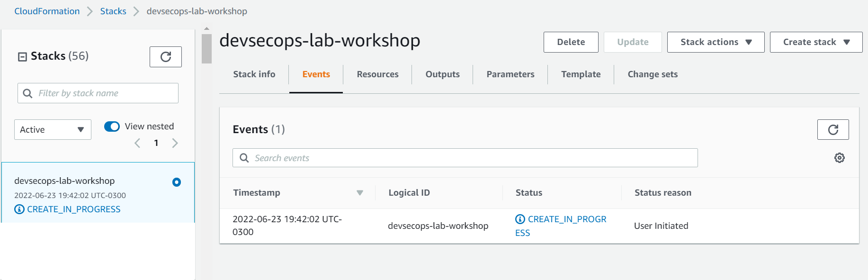Click the sidebar vertical scrollbar thumb

pyautogui.click(x=206, y=49)
